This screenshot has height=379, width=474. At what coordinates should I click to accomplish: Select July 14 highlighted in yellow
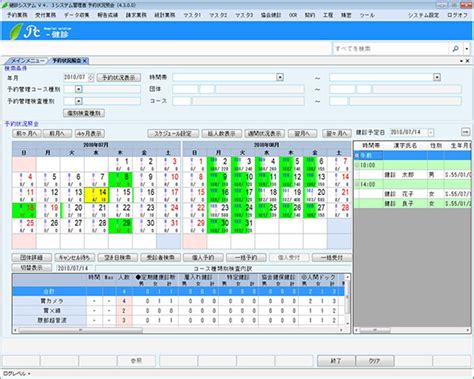pyautogui.click(x=96, y=195)
